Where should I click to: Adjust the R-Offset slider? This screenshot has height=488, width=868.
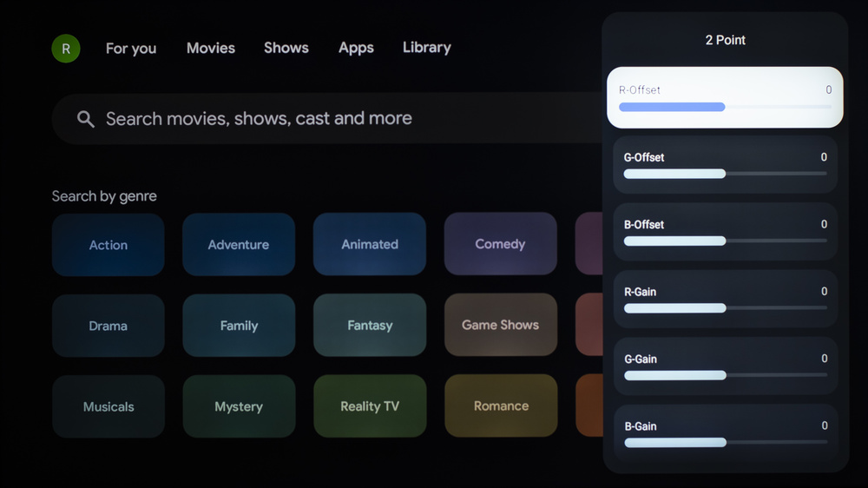(x=725, y=107)
